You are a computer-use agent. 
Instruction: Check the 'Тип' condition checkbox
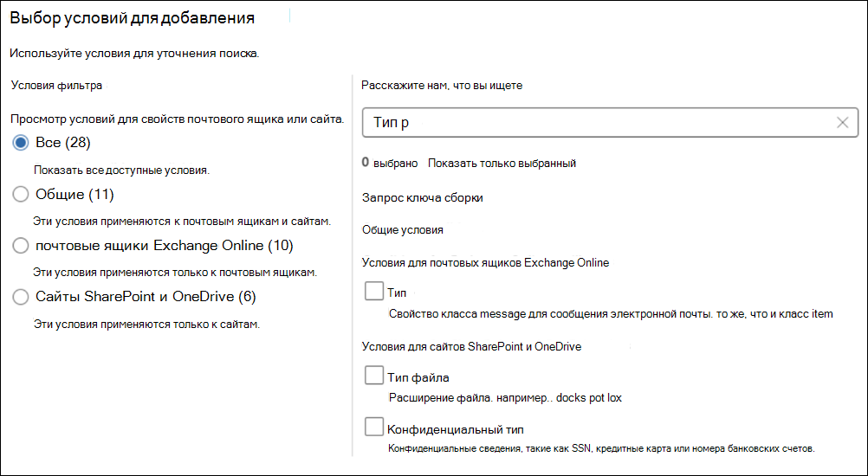[374, 291]
